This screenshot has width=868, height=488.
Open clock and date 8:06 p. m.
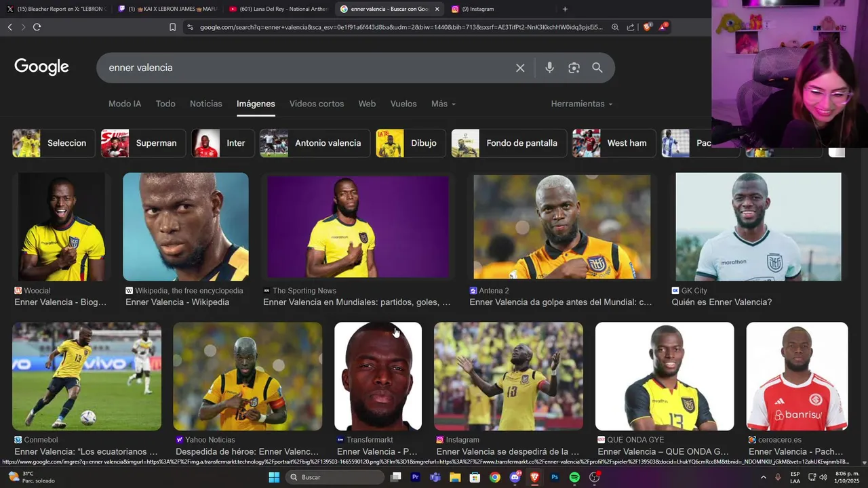[846, 477]
